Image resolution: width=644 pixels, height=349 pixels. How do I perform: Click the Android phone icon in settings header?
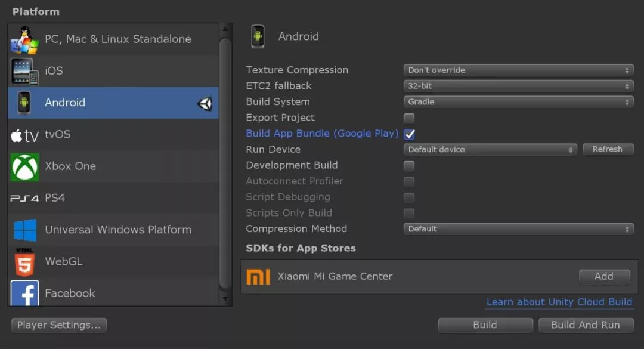(258, 36)
